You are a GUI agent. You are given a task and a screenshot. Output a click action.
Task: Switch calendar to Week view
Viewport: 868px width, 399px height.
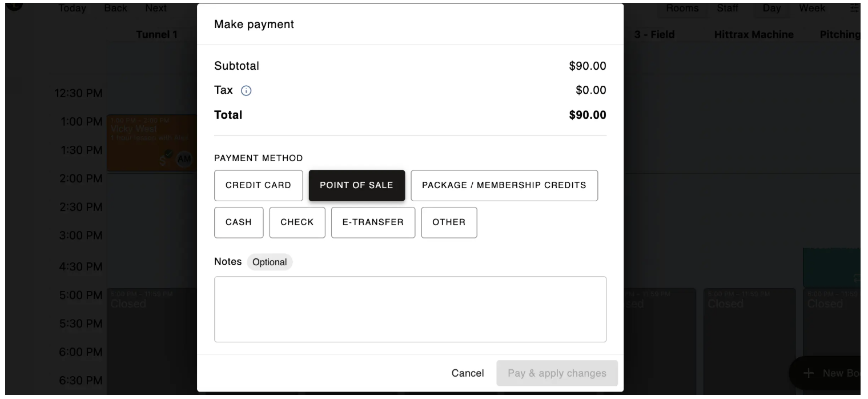pyautogui.click(x=811, y=8)
